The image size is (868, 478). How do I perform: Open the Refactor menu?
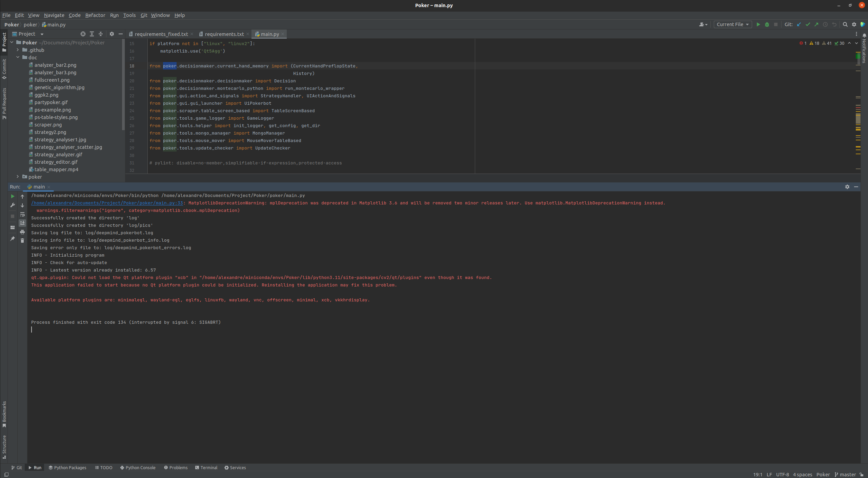(95, 15)
